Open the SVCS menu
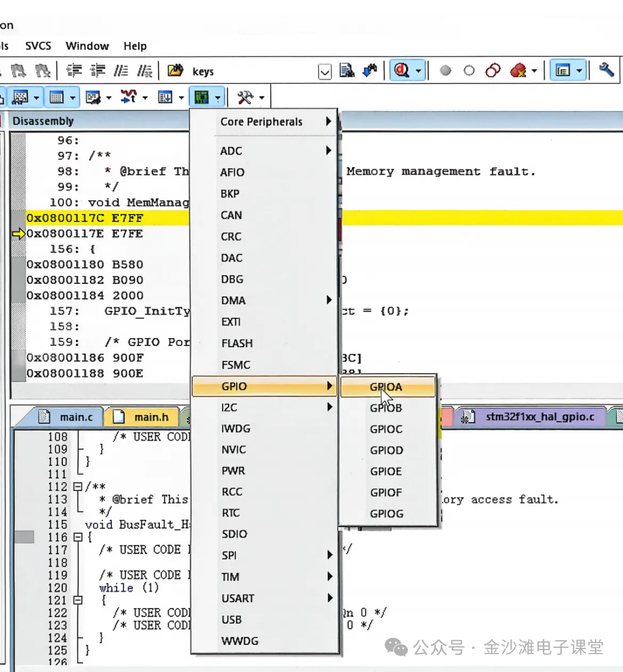 click(x=38, y=46)
